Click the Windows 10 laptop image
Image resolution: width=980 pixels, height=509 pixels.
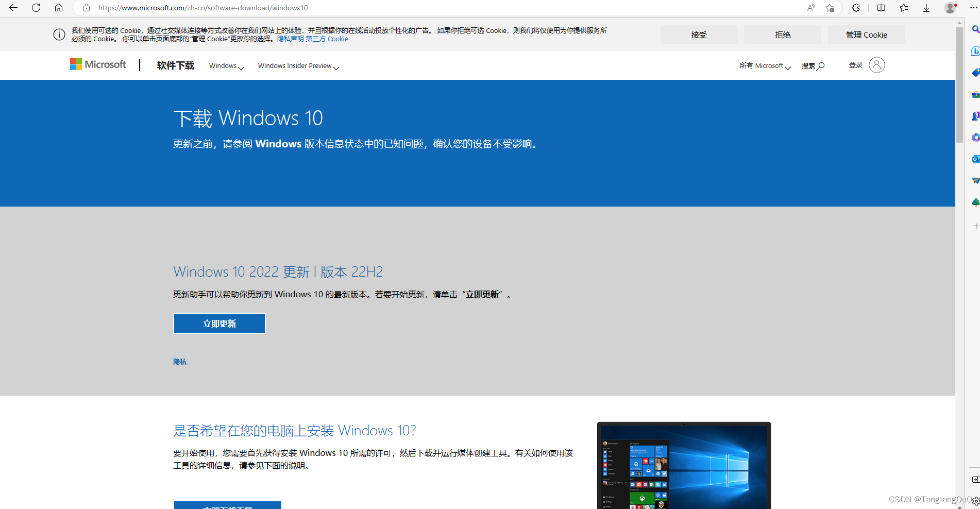(x=684, y=465)
